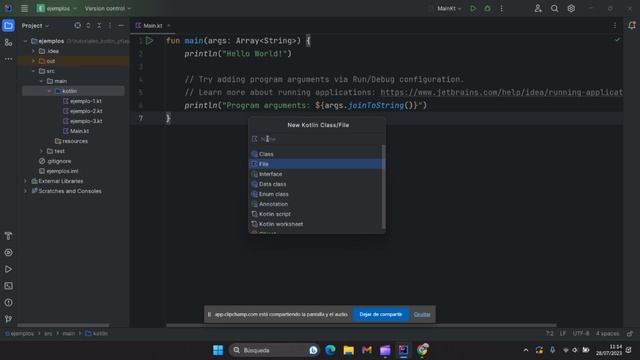Open Microsoft Edge from taskbar
Image resolution: width=640 pixels, height=360 pixels.
[330, 350]
